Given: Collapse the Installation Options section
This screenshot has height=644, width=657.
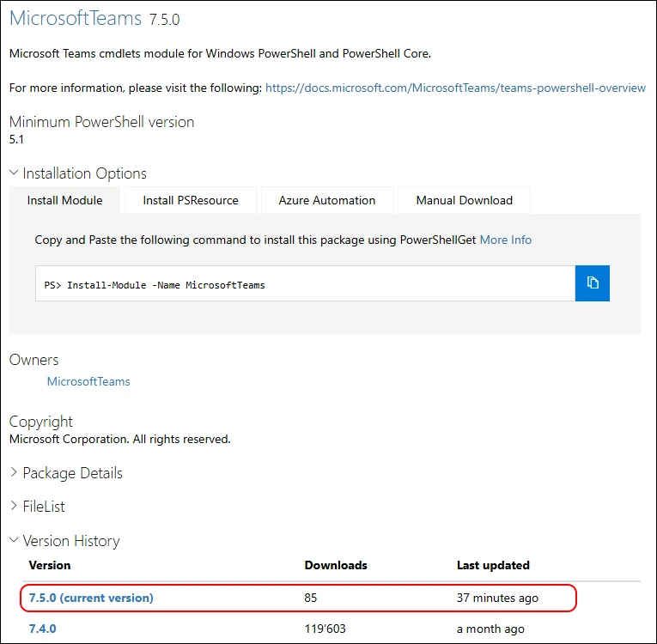Looking at the screenshot, I should pyautogui.click(x=77, y=173).
